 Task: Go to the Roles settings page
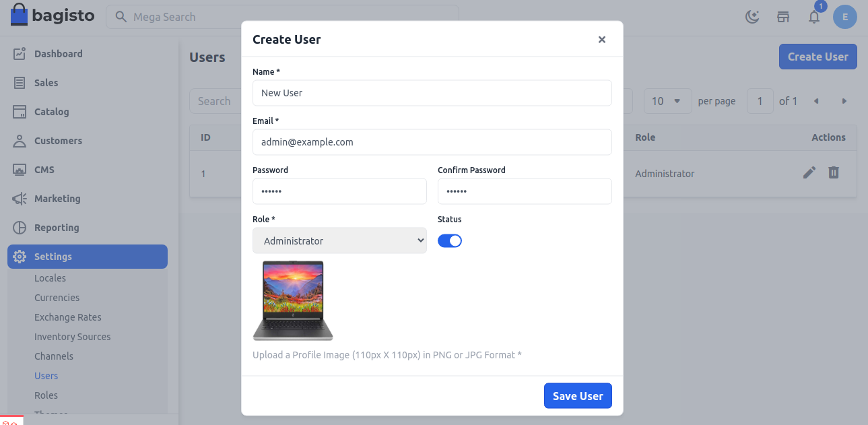46,395
